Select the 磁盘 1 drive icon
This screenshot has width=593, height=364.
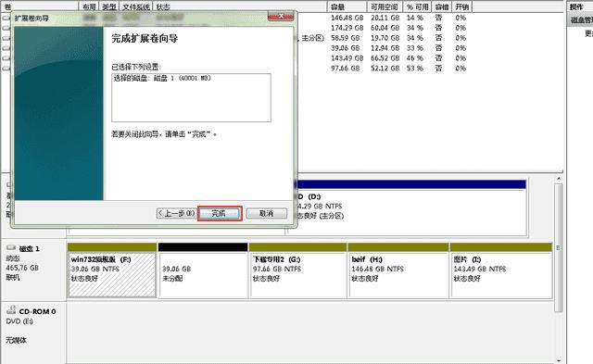click(x=11, y=247)
